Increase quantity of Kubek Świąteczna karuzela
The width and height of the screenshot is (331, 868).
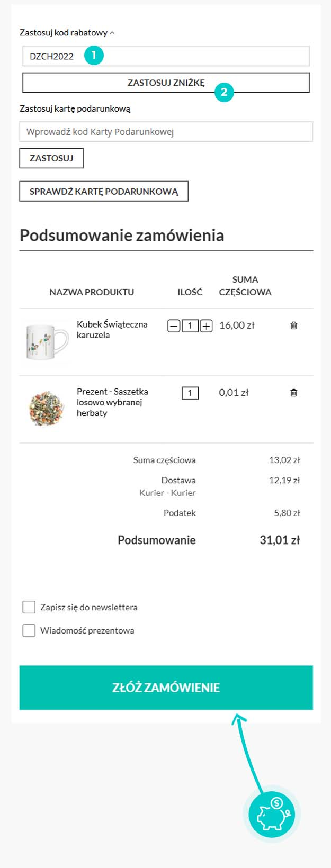[x=206, y=326]
